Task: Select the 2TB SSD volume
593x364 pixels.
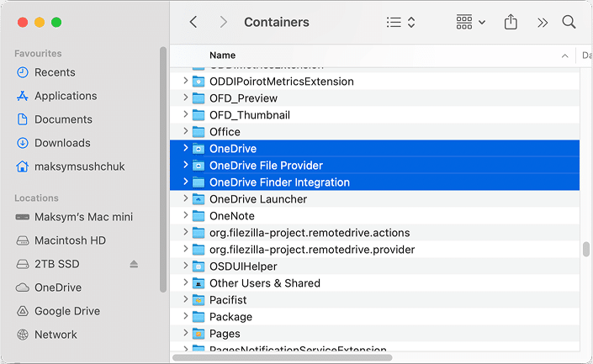Action: (x=56, y=264)
